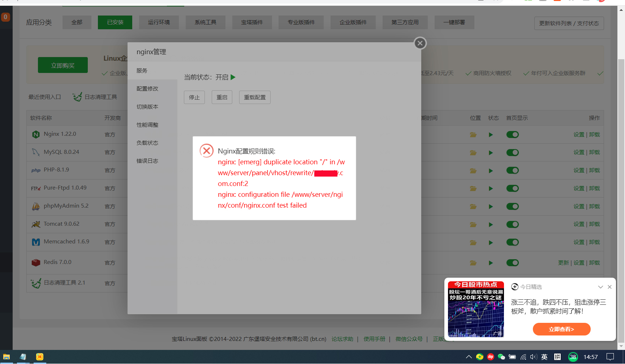
Task: Open the Windows notification center icon
Action: pyautogui.click(x=610, y=357)
